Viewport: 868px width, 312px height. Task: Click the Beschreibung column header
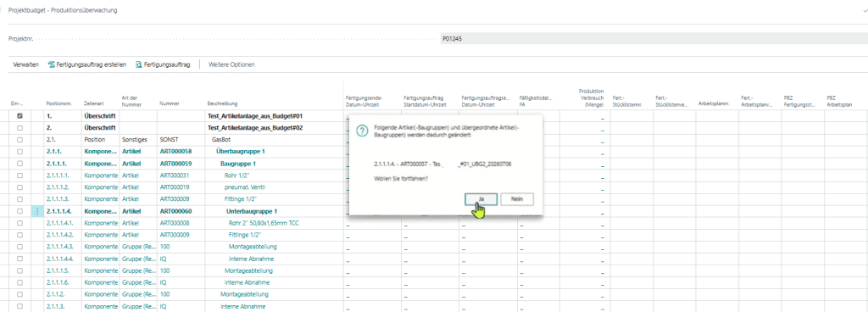[223, 103]
